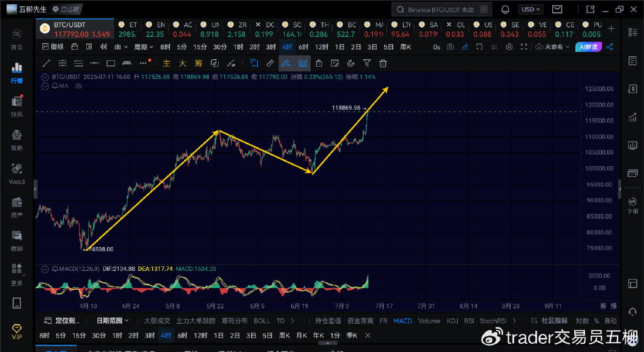The width and height of the screenshot is (644, 352).
Task: Toggle 对数 logarithmic scale
Action: pyautogui.click(x=582, y=321)
